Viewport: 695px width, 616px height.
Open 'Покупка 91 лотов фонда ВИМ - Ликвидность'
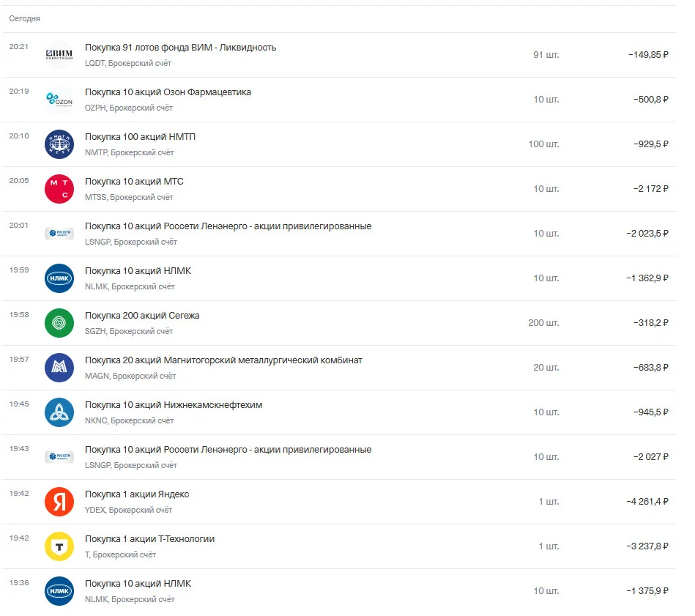pyautogui.click(x=180, y=48)
